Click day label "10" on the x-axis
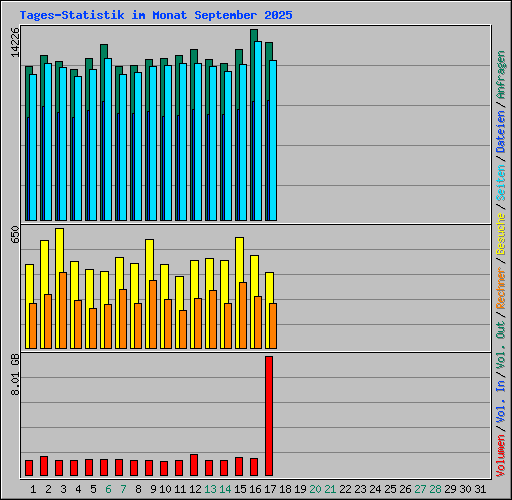 point(165,489)
